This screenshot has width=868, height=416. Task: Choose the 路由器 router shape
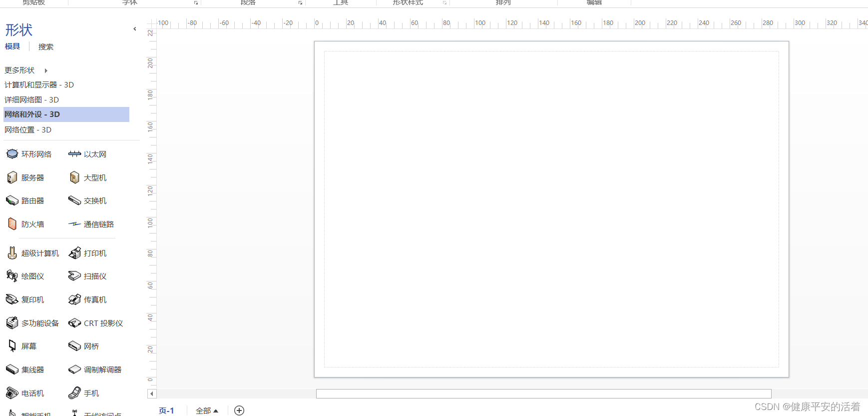tap(25, 200)
